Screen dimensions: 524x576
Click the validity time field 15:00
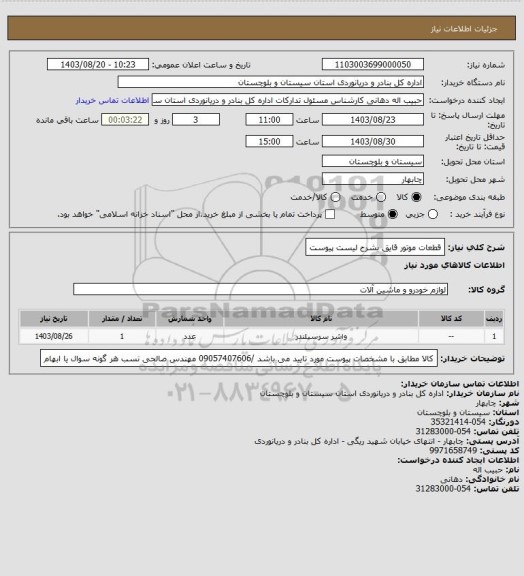[269, 141]
